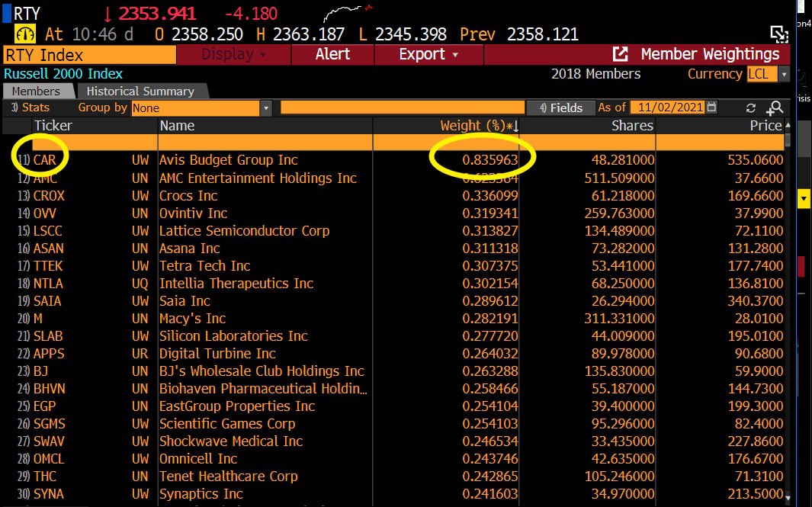The image size is (812, 507).
Task: Select the SAIA ticker
Action: point(47,301)
